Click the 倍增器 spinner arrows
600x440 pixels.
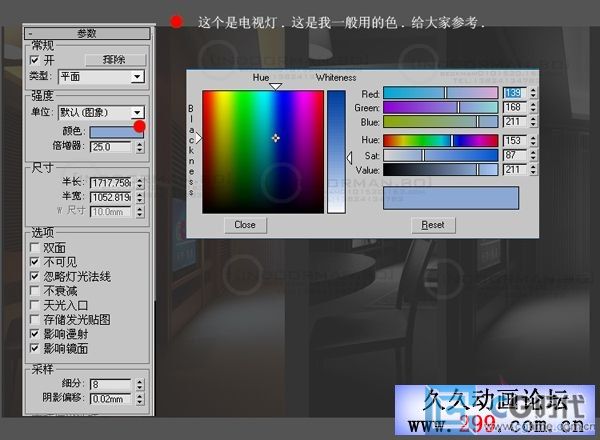(140, 147)
